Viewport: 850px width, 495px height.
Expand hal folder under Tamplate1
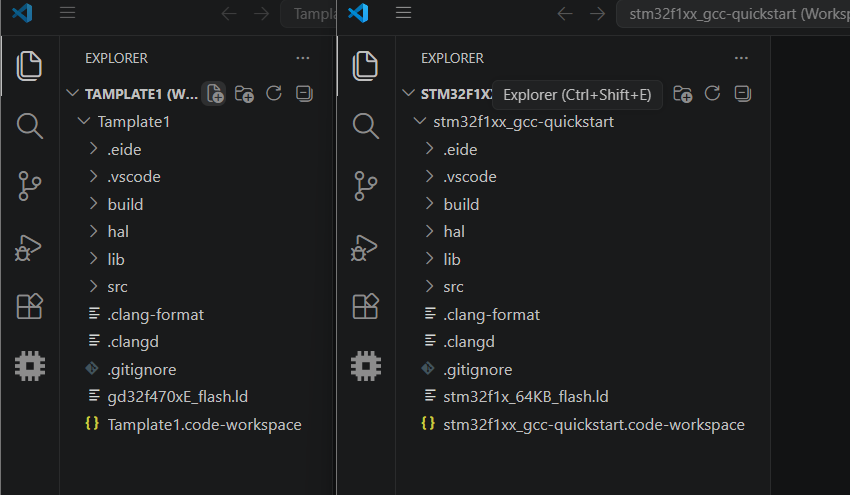click(93, 231)
